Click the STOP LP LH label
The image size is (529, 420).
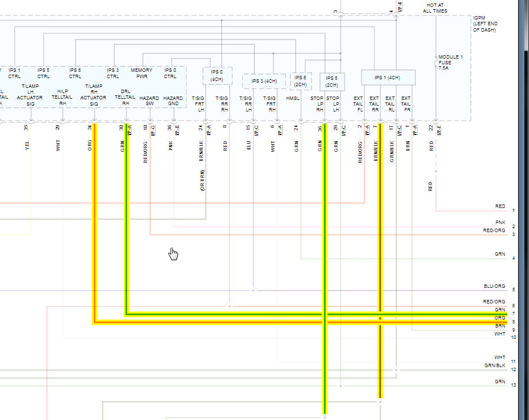tap(333, 104)
